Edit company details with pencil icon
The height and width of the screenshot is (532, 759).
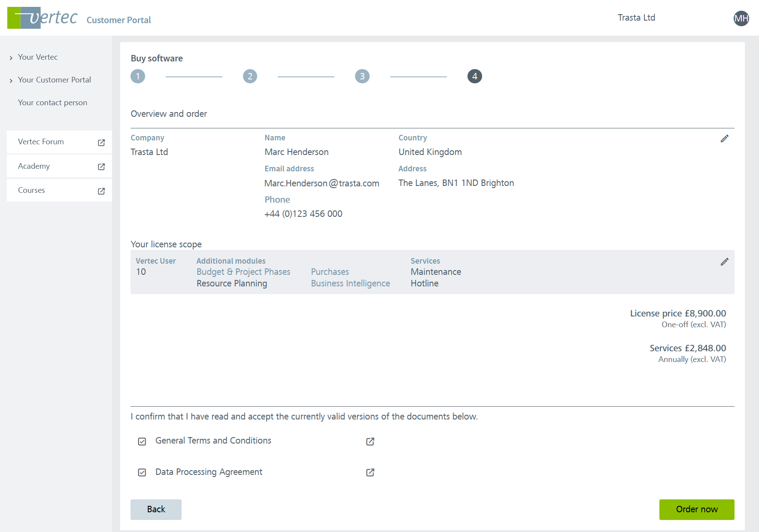(x=724, y=139)
